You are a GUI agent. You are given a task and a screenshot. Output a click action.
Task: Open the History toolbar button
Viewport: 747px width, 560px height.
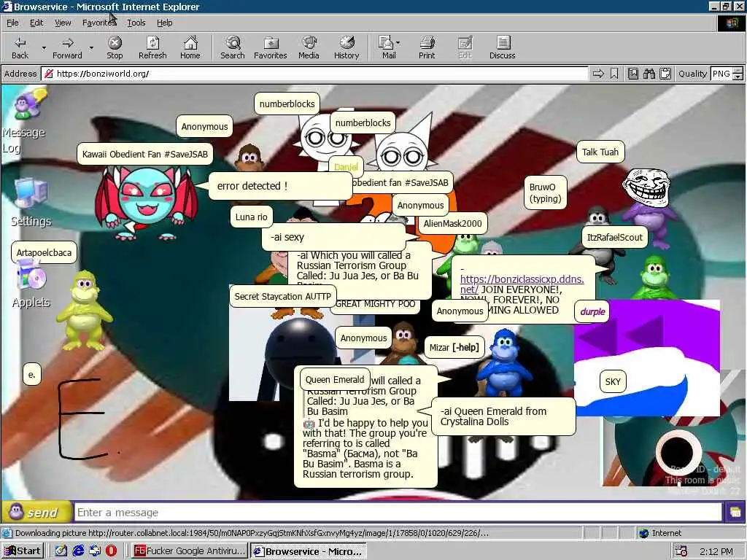[x=347, y=48]
